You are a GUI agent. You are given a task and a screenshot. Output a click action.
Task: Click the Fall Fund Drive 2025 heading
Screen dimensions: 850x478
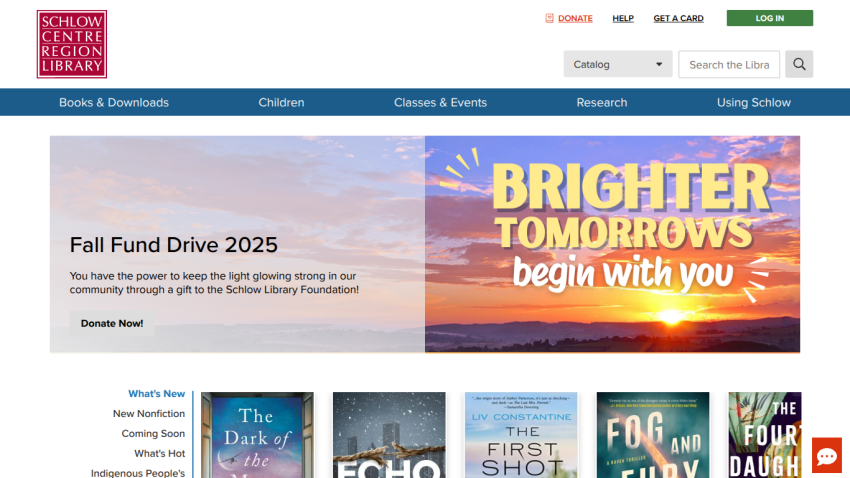click(173, 245)
